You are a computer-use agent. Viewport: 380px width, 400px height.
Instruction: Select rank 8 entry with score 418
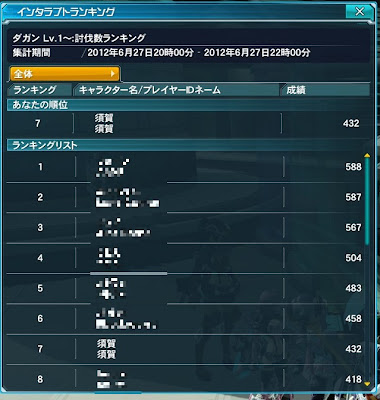[x=185, y=379]
